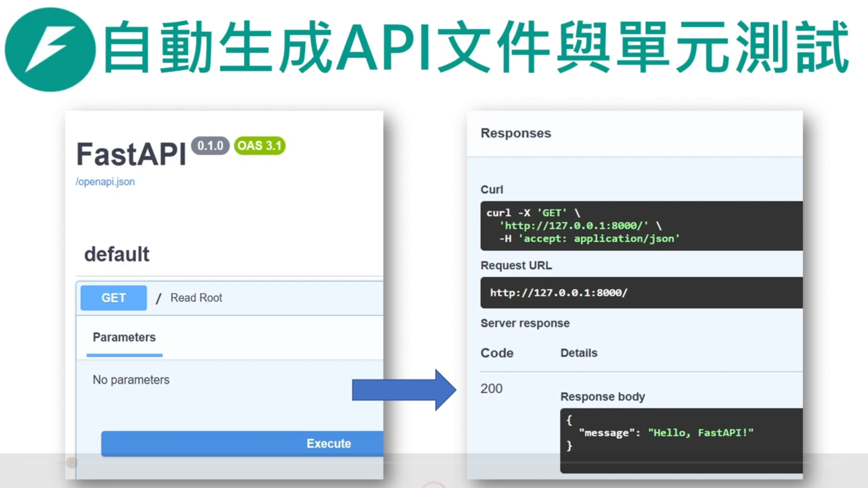Select the Parameters tab
This screenshot has width=868, height=488.
click(124, 338)
